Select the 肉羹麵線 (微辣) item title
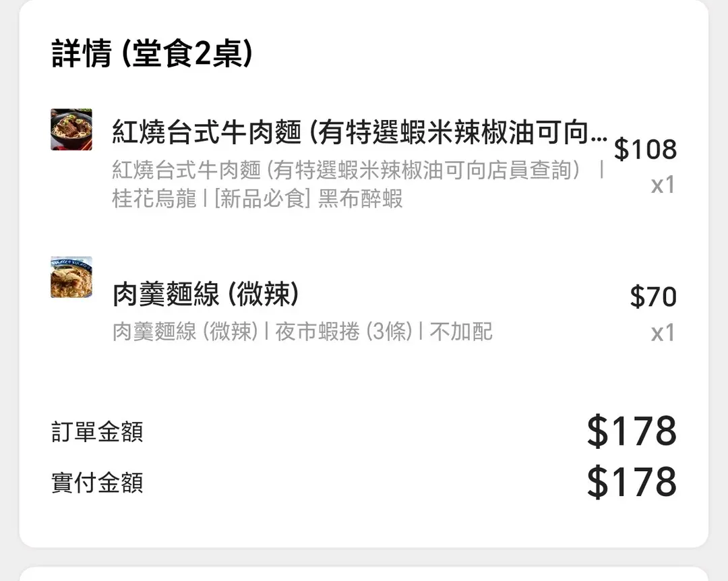Viewport: 728px width, 581px height. point(206,295)
